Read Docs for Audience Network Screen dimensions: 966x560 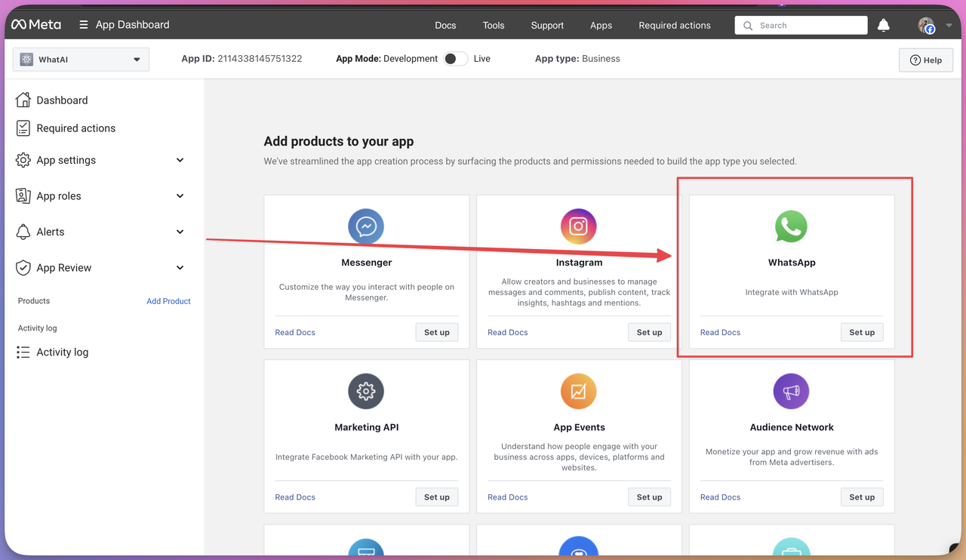point(720,497)
